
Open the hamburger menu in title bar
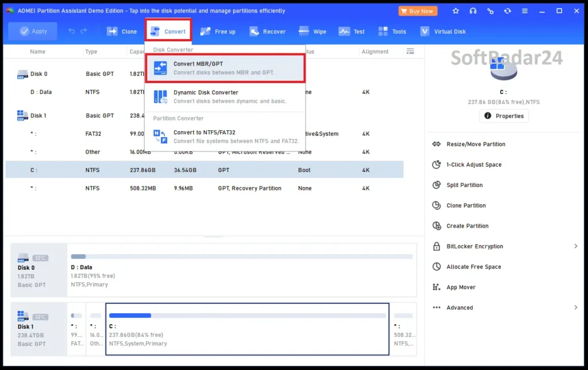coord(525,11)
